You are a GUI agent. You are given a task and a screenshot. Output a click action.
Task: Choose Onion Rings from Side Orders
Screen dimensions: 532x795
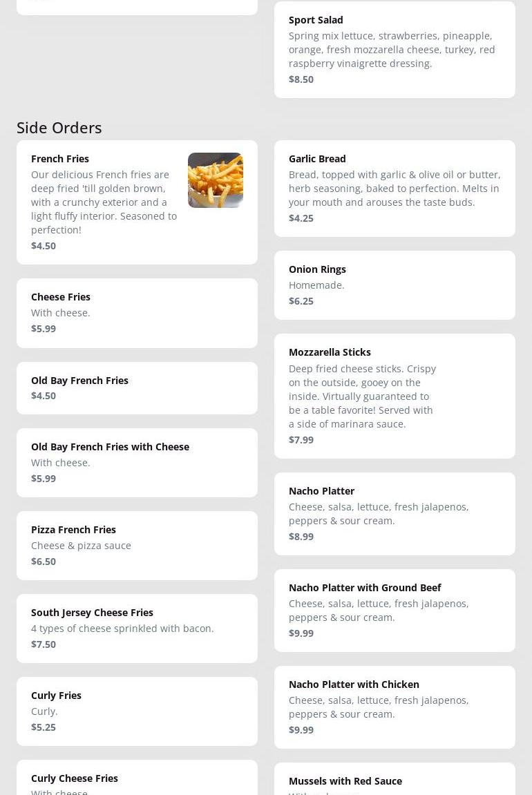[x=394, y=285]
